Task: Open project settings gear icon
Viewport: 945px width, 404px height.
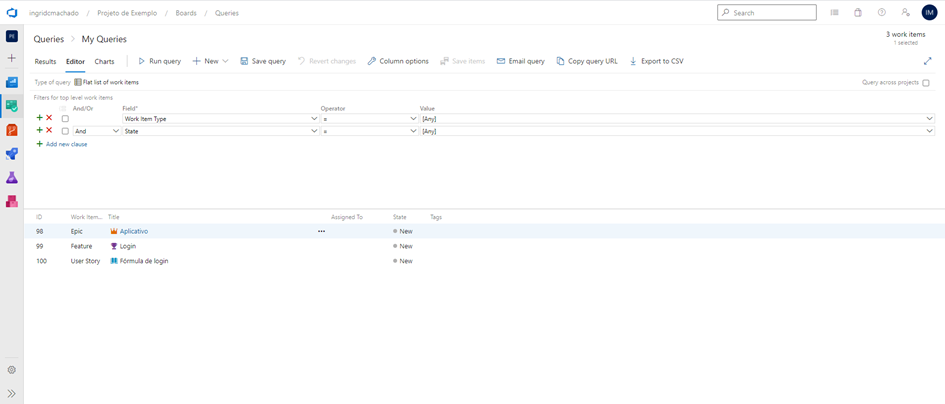Action: (x=12, y=370)
